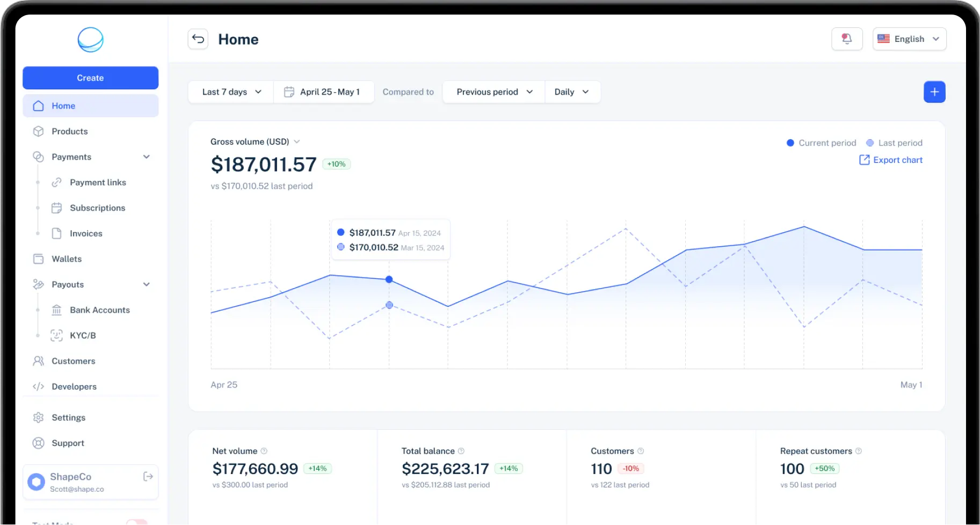The image size is (980, 525).
Task: Open the Previous period dropdown
Action: (x=494, y=92)
